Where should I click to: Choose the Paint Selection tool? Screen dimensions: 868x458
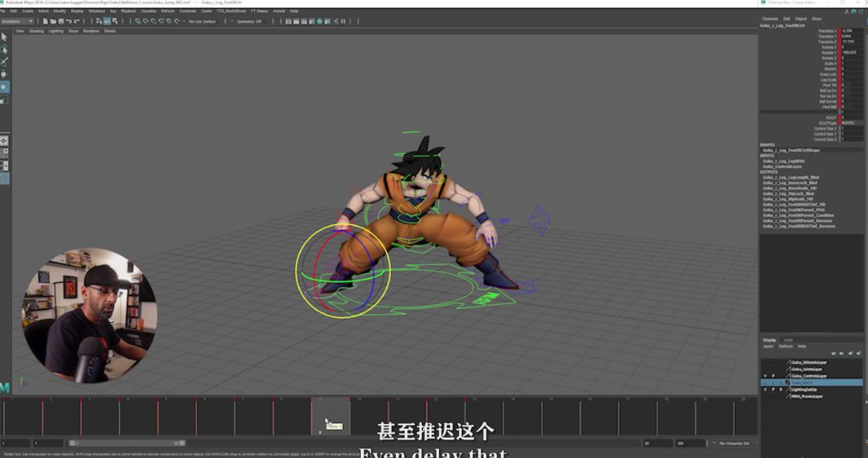(x=4, y=61)
